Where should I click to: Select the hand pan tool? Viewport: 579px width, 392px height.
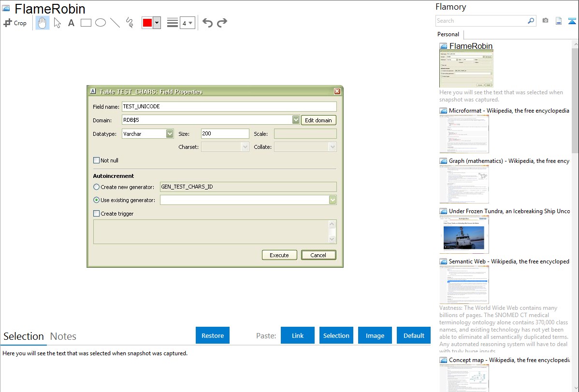(x=43, y=23)
